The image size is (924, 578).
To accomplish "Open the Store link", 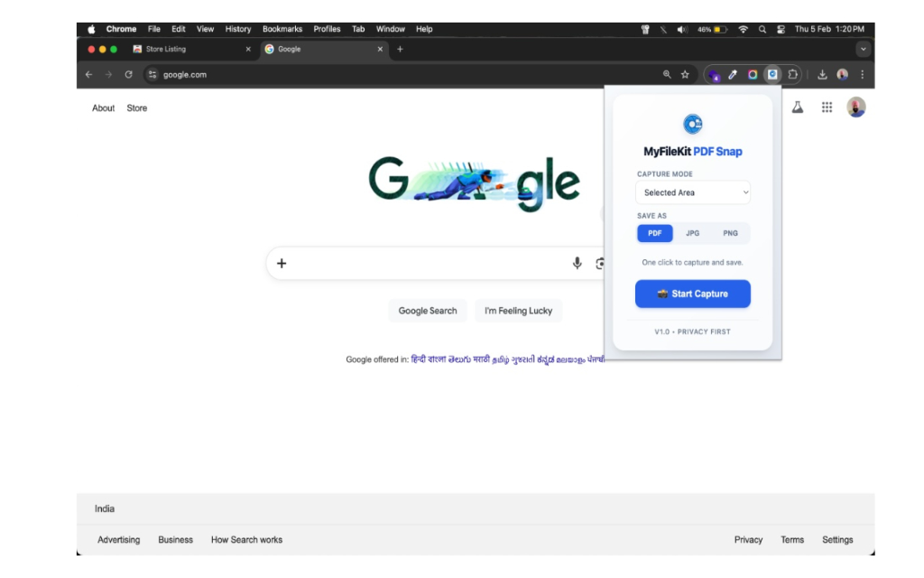I will coord(137,108).
